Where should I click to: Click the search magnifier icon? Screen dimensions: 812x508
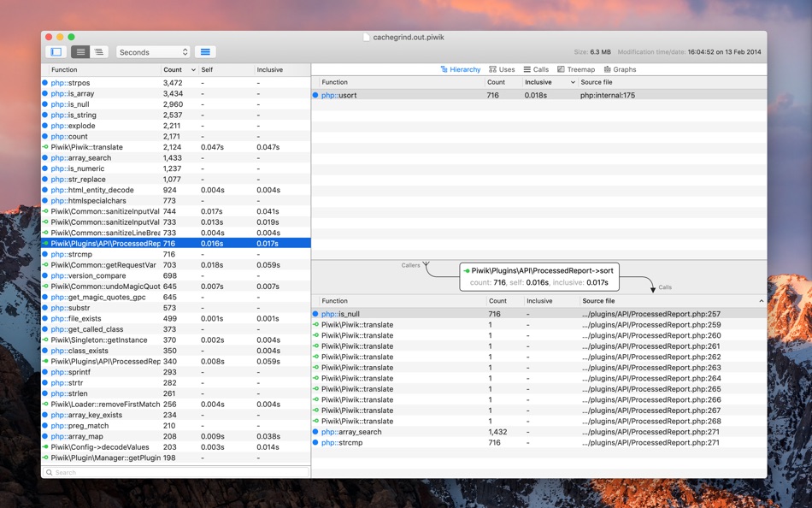coord(50,472)
